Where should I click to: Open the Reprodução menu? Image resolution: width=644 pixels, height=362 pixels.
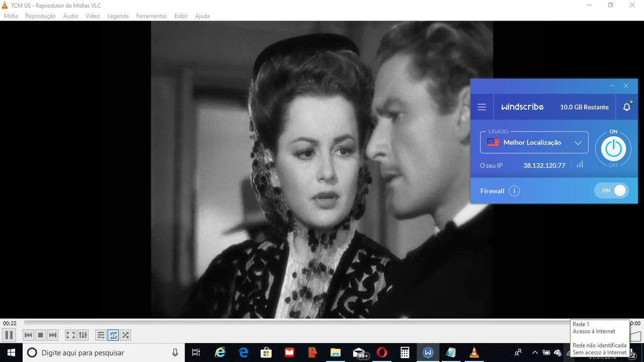click(40, 16)
